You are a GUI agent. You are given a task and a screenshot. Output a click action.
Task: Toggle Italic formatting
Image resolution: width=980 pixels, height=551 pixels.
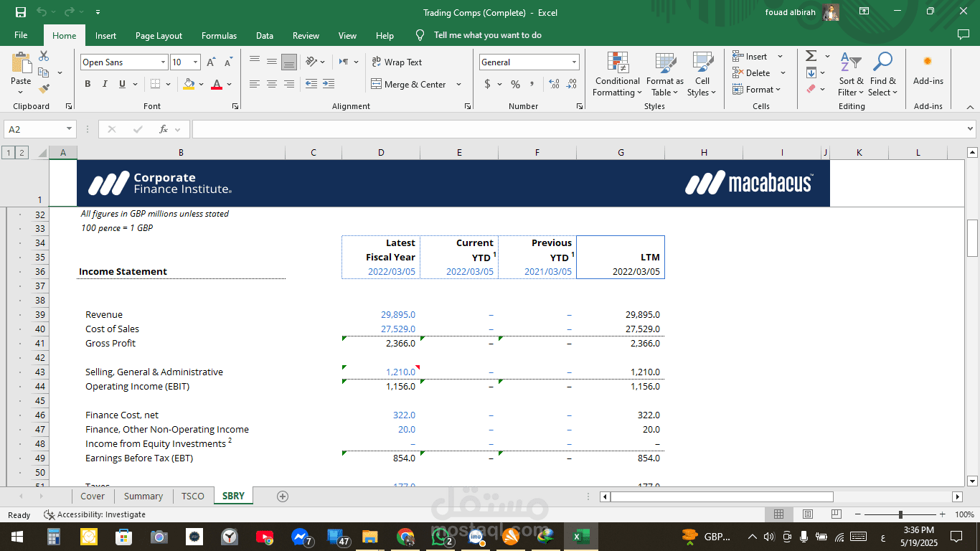click(x=105, y=84)
